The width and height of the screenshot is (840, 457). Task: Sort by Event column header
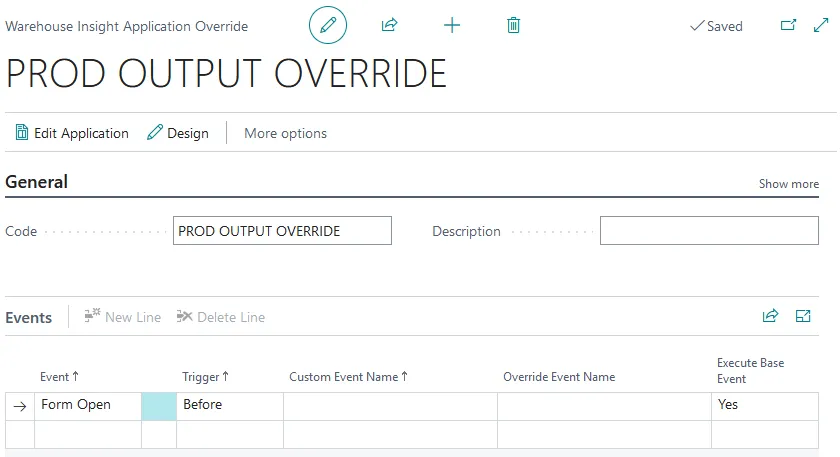coord(59,377)
